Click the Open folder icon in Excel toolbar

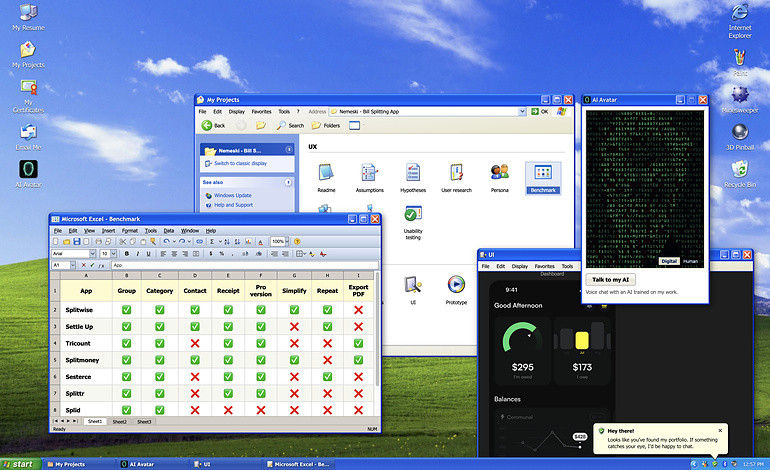[66, 242]
